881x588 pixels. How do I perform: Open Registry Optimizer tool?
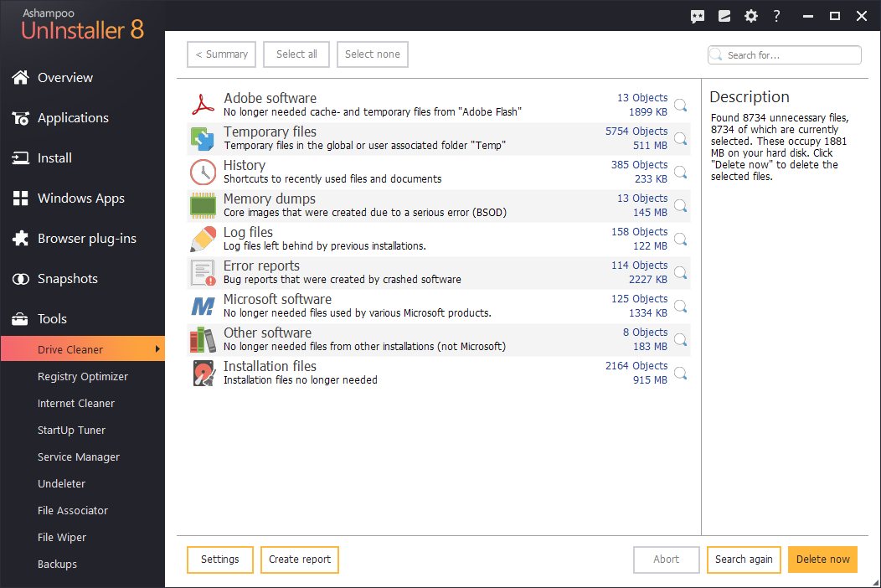[83, 377]
